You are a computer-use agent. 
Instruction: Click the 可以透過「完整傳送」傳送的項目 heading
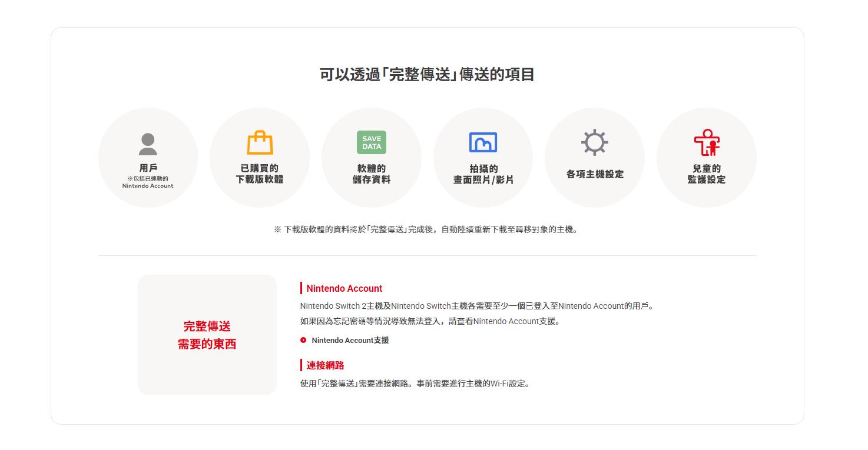[x=427, y=75]
